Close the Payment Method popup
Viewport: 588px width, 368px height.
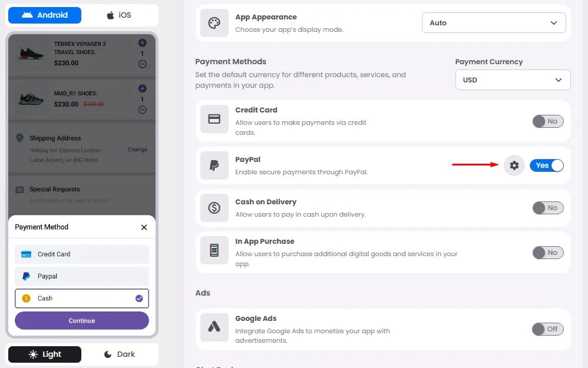pos(144,227)
